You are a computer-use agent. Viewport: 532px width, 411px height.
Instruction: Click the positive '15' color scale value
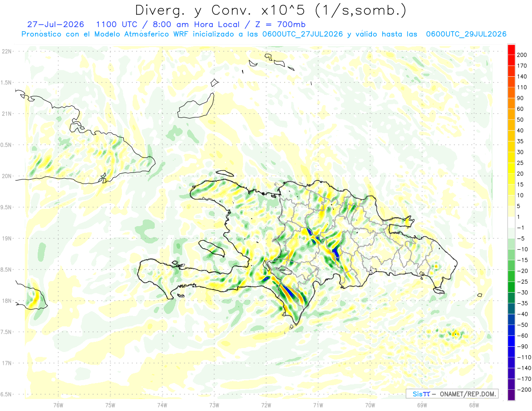520,184
